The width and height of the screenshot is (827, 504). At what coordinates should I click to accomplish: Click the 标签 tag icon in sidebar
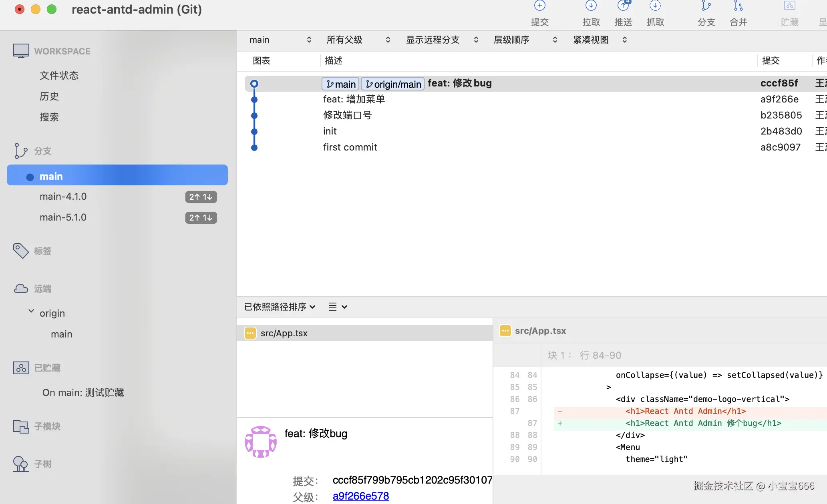tap(21, 251)
